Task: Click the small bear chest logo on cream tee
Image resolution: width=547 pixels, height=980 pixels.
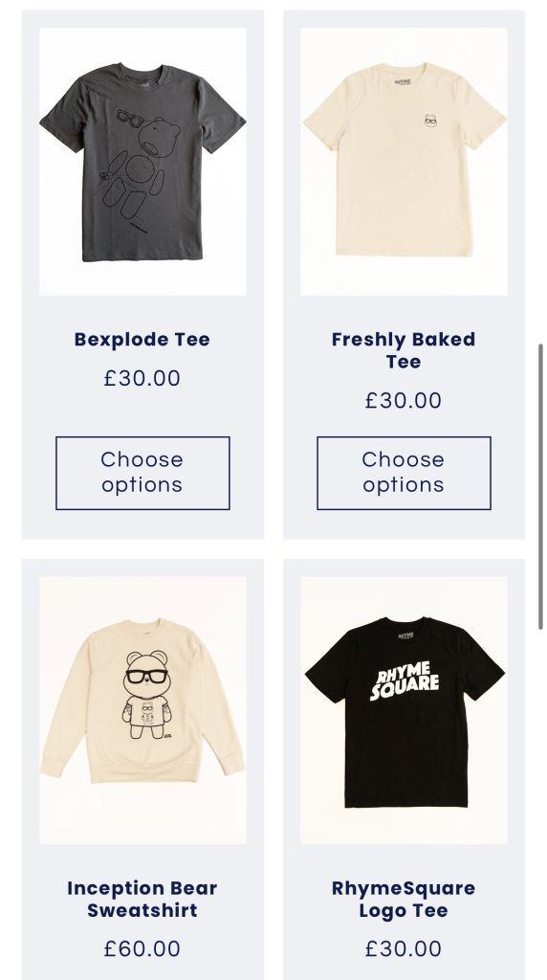Action: (430, 120)
